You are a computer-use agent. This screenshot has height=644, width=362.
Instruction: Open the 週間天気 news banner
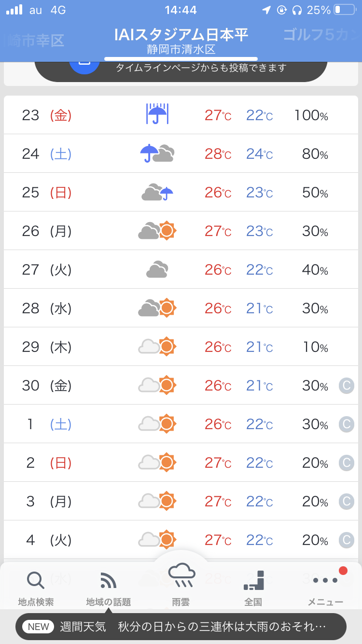pyautogui.click(x=181, y=627)
